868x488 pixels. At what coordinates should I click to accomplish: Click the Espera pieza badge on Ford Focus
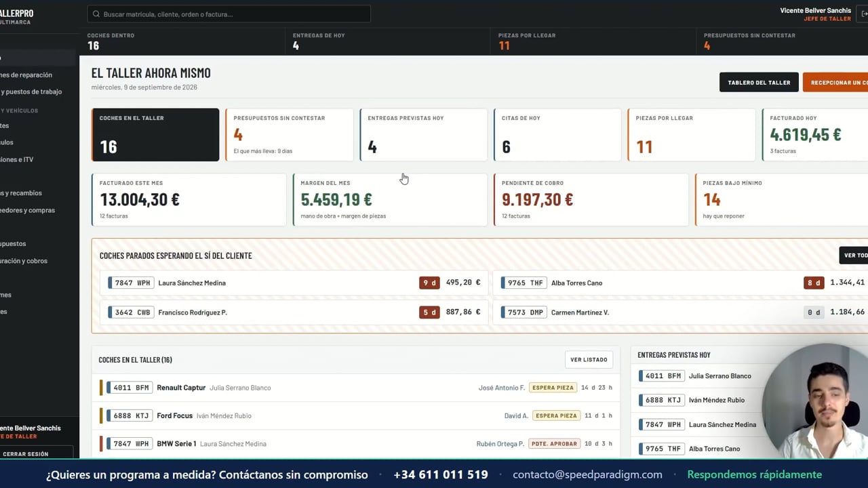[x=556, y=415]
